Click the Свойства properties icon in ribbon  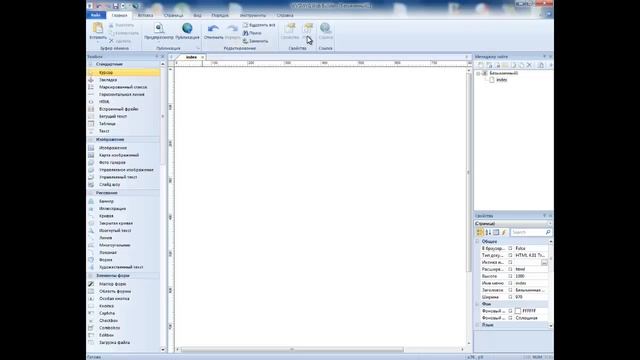coord(290,28)
